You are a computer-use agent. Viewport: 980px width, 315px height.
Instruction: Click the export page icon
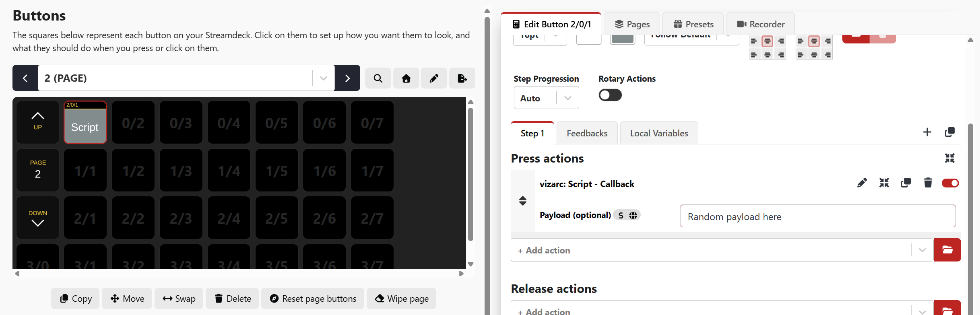click(462, 78)
